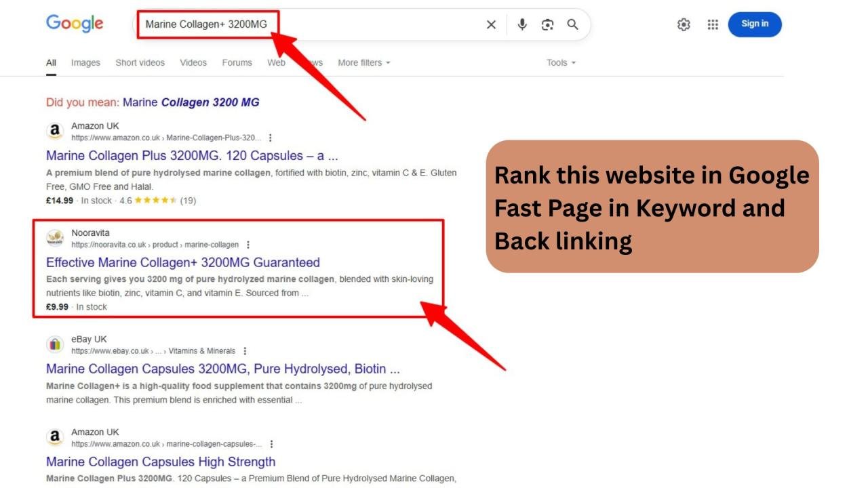Click the suggested Marine Collagen 3200 MG link
Viewport: 868px width, 488px height.
coord(191,102)
